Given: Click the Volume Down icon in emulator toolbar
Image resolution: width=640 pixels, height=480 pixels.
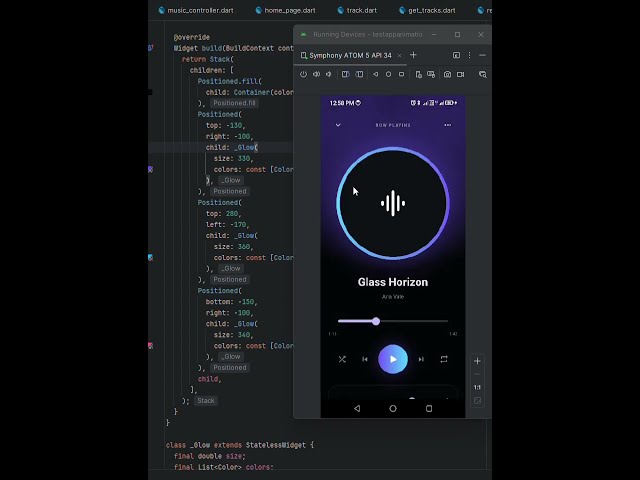Looking at the screenshot, I should point(329,74).
